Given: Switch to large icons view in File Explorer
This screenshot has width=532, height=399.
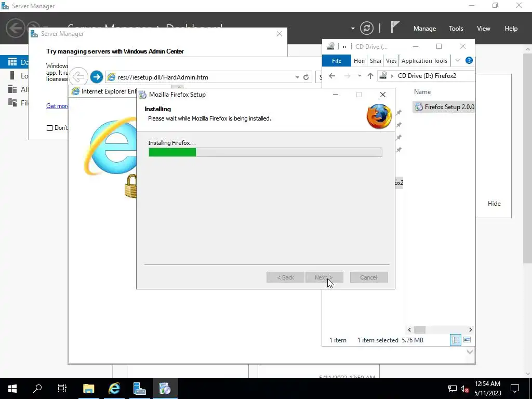Looking at the screenshot, I should tap(467, 340).
